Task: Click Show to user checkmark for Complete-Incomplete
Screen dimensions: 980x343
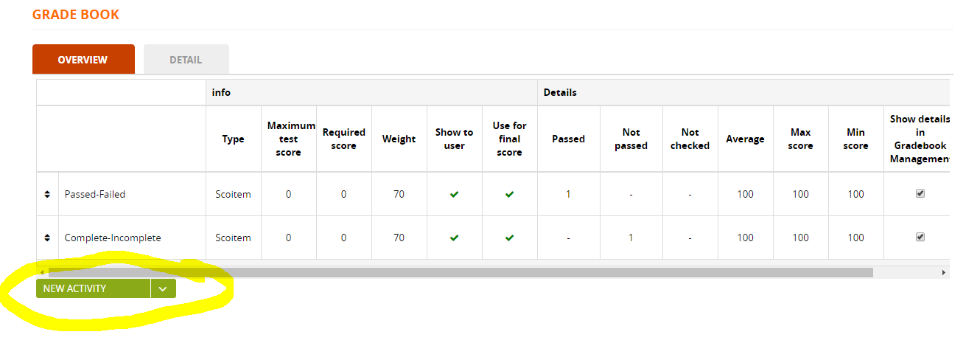Action: pyautogui.click(x=454, y=238)
